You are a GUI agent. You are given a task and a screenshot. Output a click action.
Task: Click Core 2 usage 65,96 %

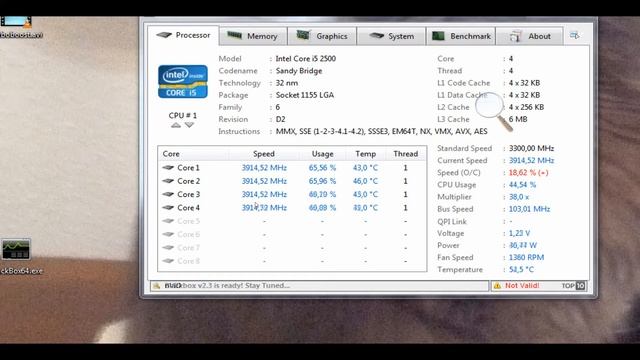(x=322, y=181)
